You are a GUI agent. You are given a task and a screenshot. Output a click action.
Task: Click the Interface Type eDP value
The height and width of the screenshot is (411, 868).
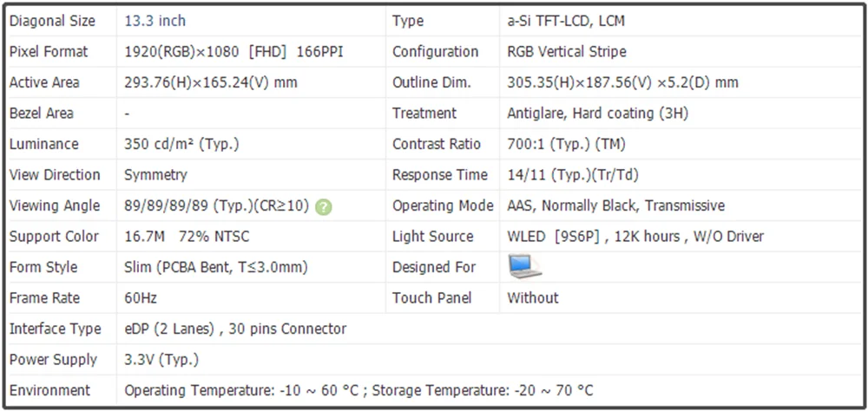(235, 329)
